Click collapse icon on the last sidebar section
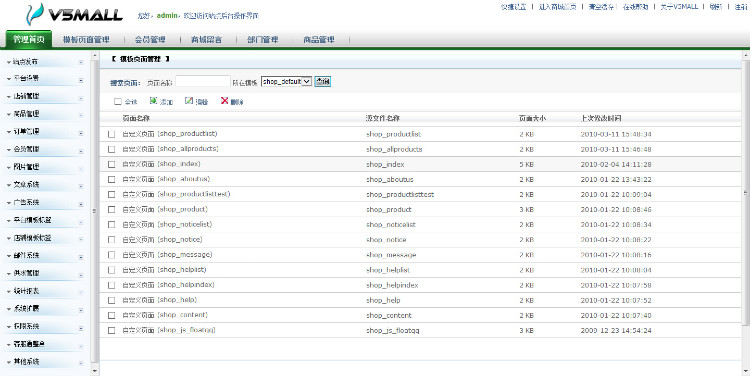Screen dimensions: 750x376 tap(80, 363)
